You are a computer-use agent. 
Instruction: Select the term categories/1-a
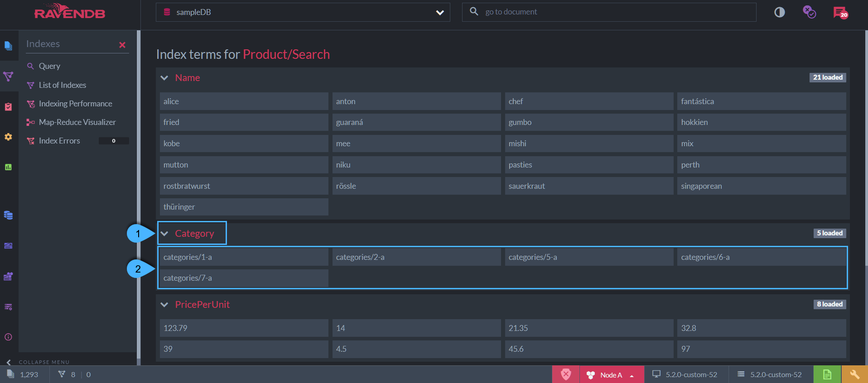click(244, 257)
